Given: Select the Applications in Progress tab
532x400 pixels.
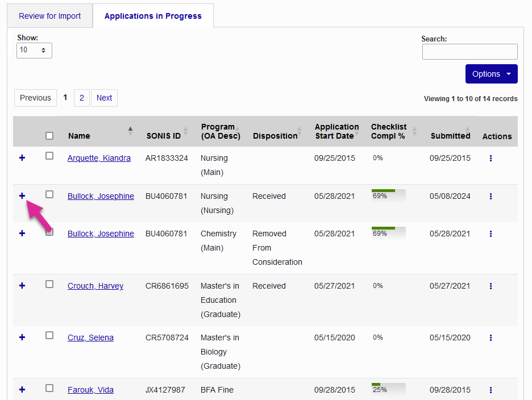Looking at the screenshot, I should [152, 16].
